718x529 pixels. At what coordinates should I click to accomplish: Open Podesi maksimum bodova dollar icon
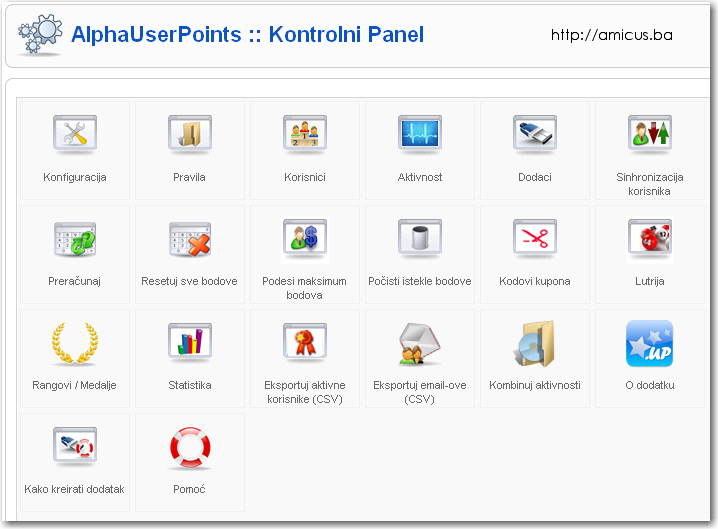305,237
